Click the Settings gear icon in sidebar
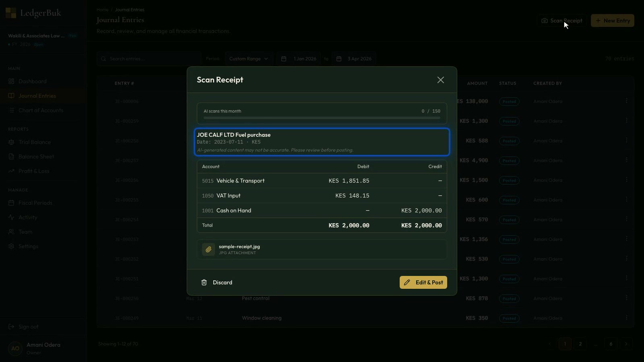 [x=11, y=246]
